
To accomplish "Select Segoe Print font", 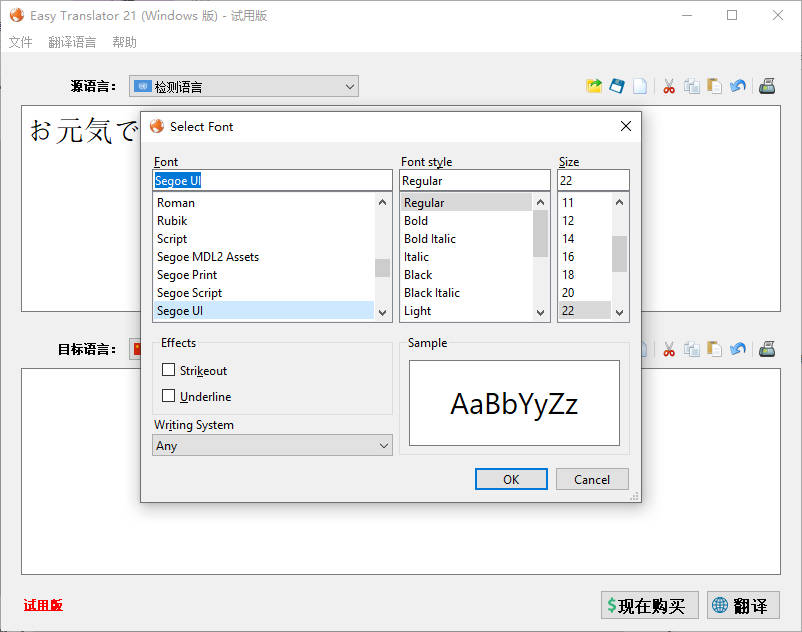I will coord(264,275).
